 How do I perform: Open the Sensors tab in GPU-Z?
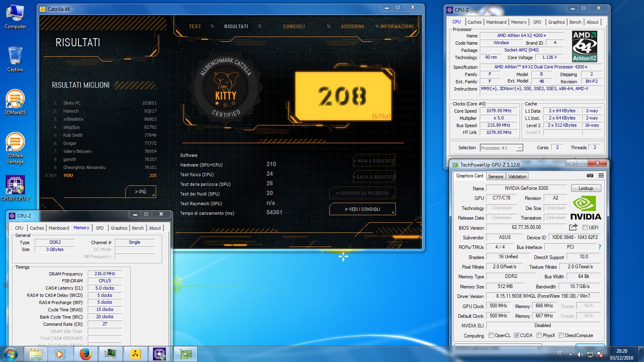(495, 177)
